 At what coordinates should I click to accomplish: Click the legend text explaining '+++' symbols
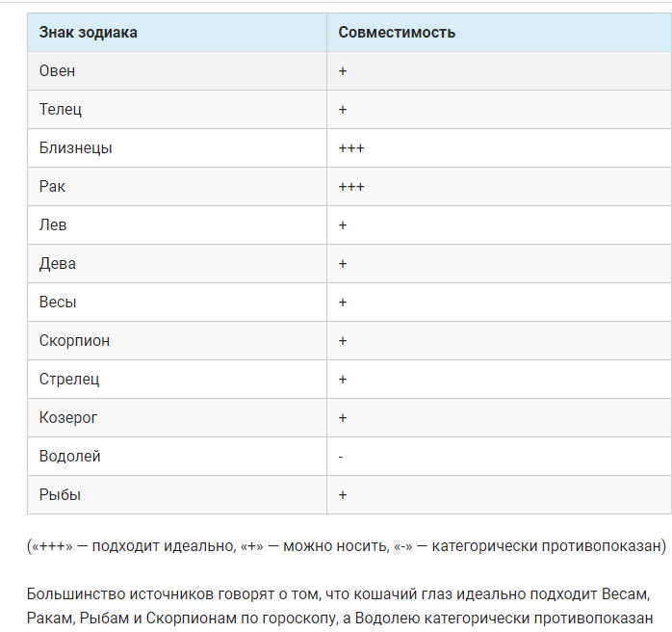coord(347,546)
